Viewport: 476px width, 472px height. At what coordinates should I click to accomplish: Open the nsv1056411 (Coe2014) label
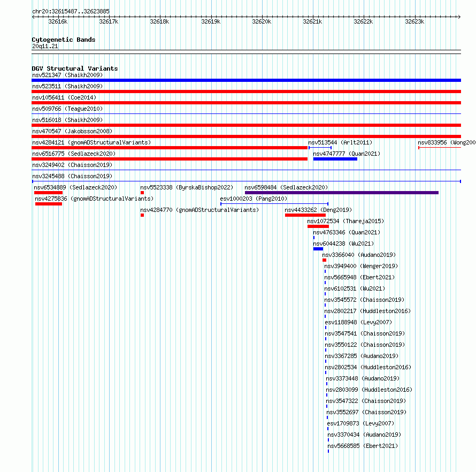(x=64, y=97)
